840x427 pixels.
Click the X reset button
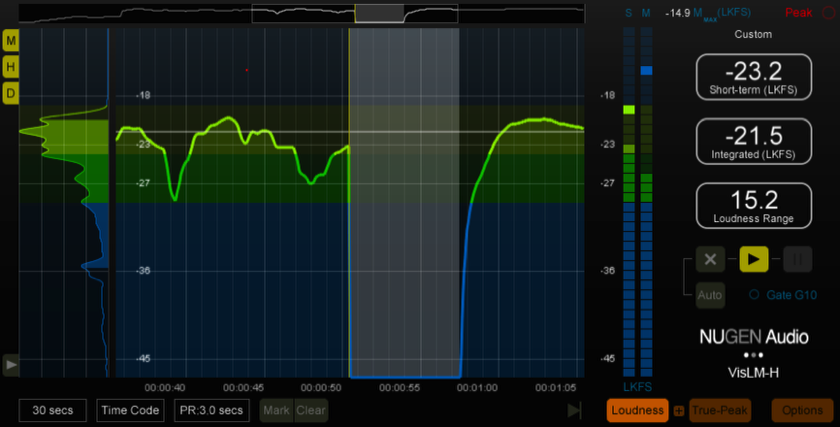(x=710, y=260)
